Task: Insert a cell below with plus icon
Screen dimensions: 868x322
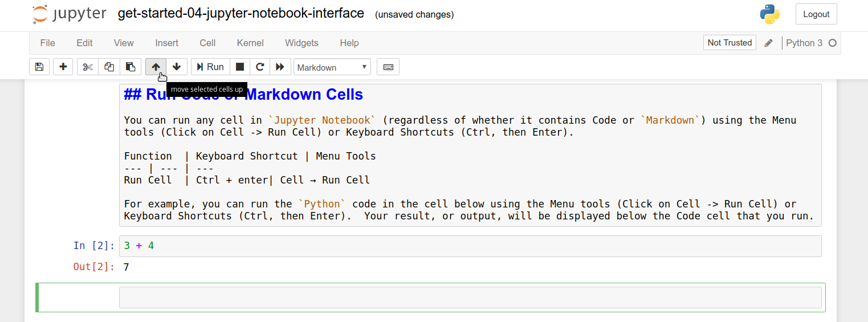Action: point(63,67)
